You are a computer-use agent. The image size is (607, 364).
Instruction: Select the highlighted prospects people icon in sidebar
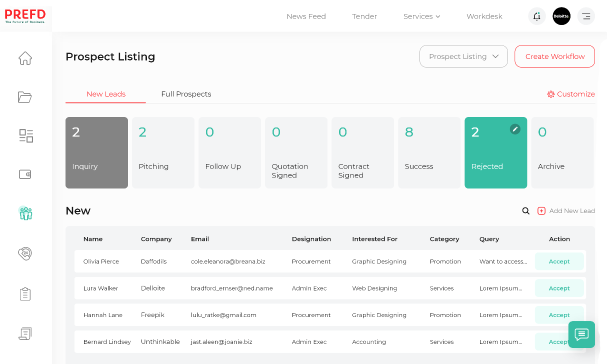coord(25,213)
